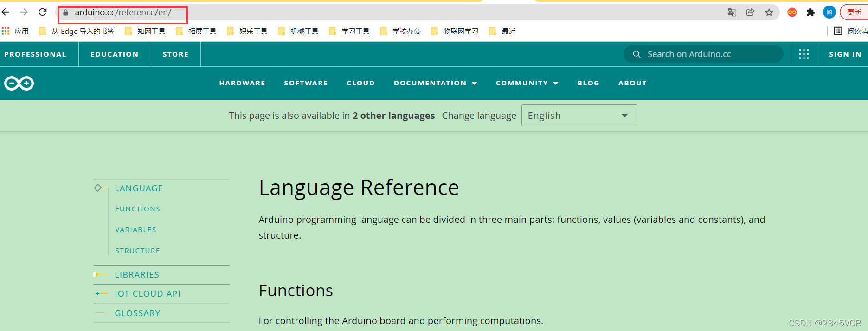Click the Language Reference heading
The image size is (868, 331).
[x=359, y=188]
